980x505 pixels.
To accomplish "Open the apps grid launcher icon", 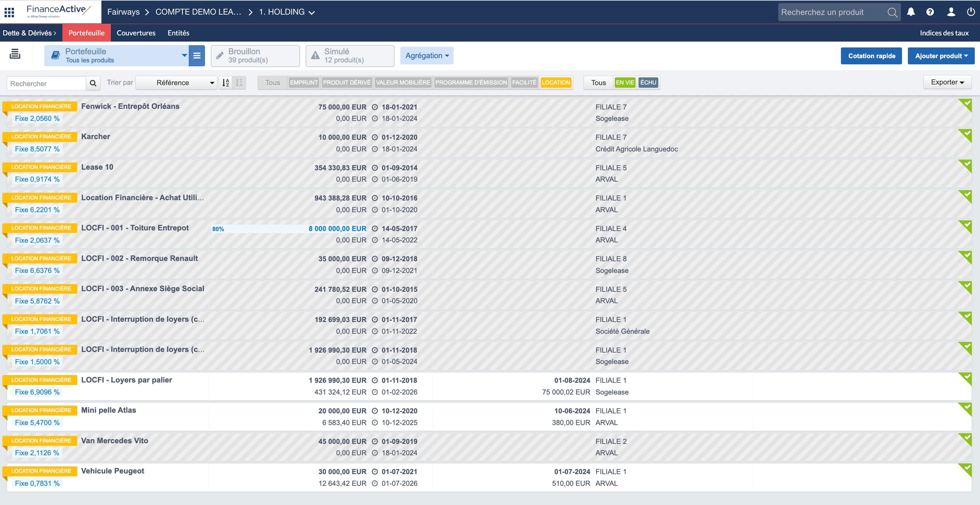I will (9, 12).
